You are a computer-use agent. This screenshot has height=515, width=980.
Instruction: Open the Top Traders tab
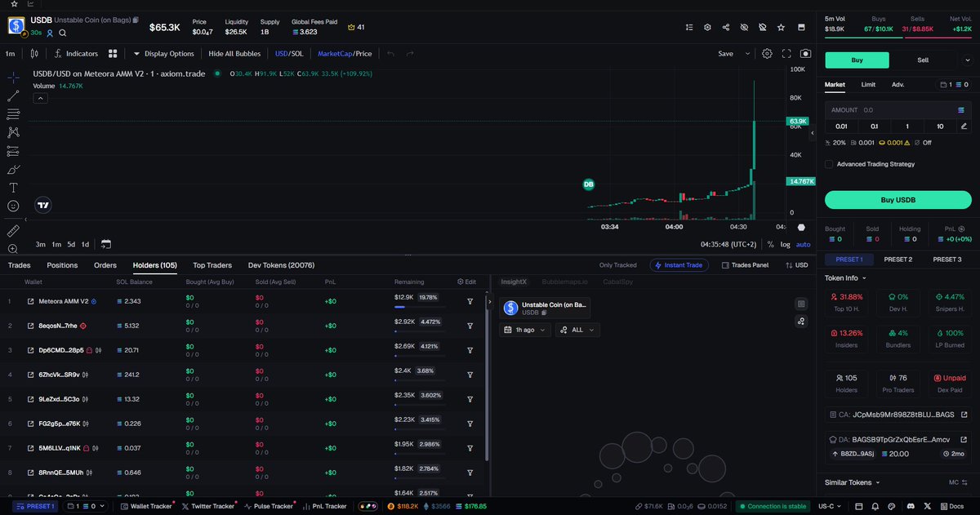(212, 265)
